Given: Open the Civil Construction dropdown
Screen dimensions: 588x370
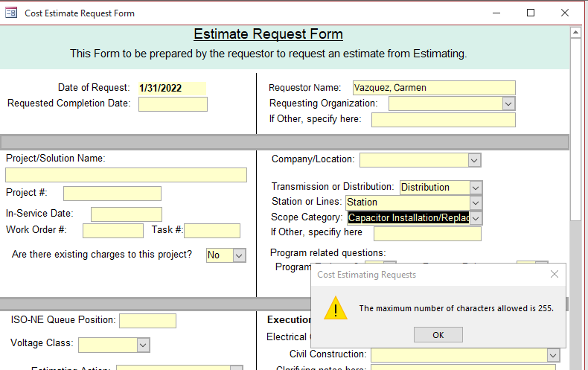Looking at the screenshot, I should (552, 355).
